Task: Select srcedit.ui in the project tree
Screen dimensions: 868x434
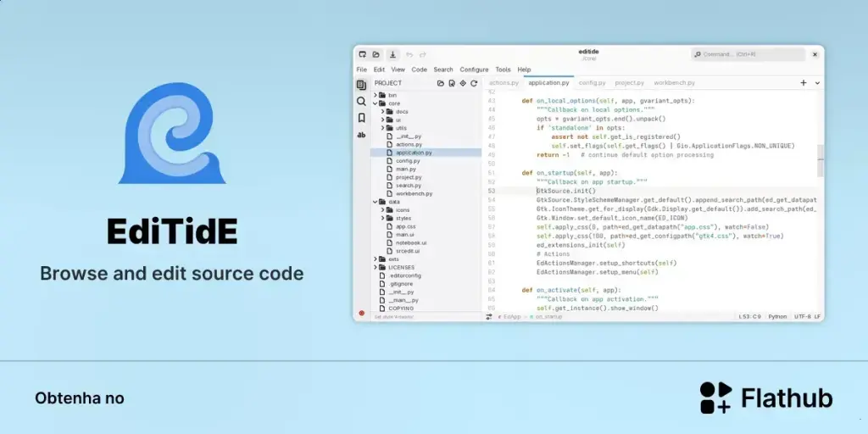Action: click(408, 251)
